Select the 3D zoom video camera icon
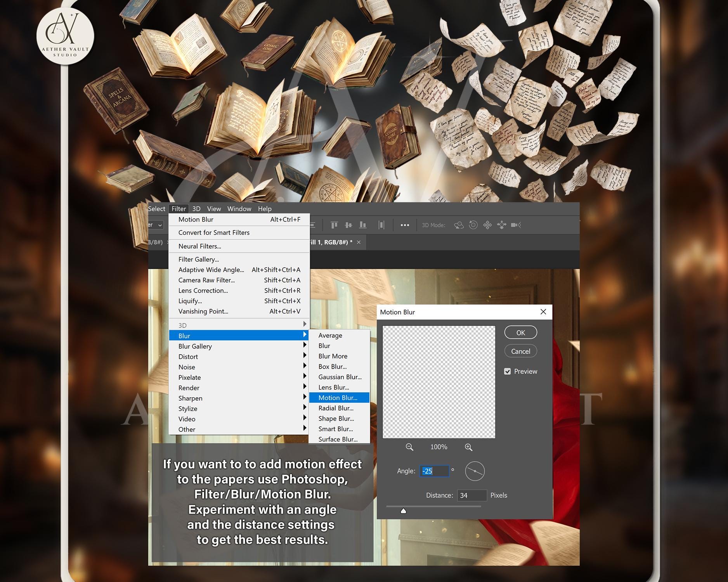 click(x=516, y=225)
